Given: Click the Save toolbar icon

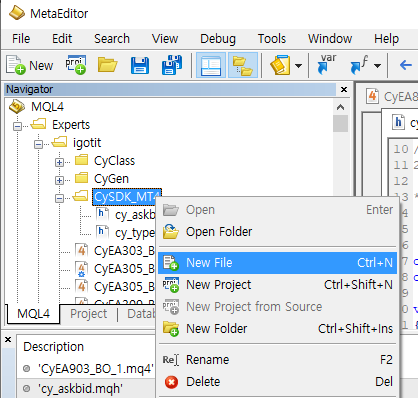Looking at the screenshot, I should tap(140, 65).
